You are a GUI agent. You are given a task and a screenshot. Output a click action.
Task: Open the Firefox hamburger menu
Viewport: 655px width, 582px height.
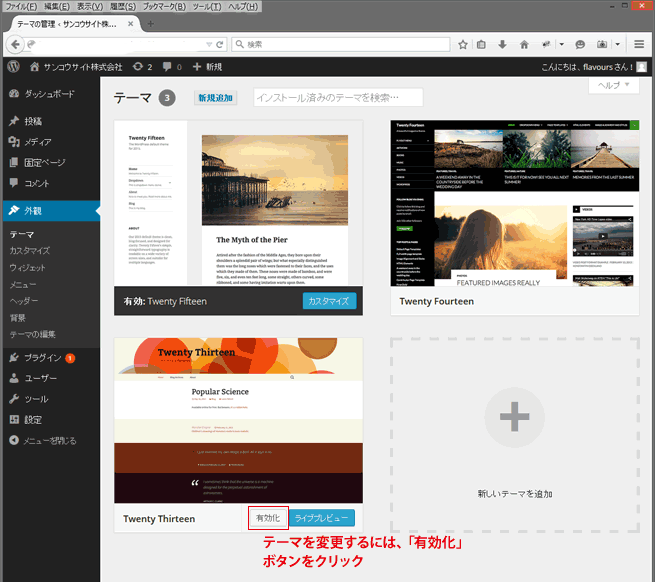click(639, 44)
